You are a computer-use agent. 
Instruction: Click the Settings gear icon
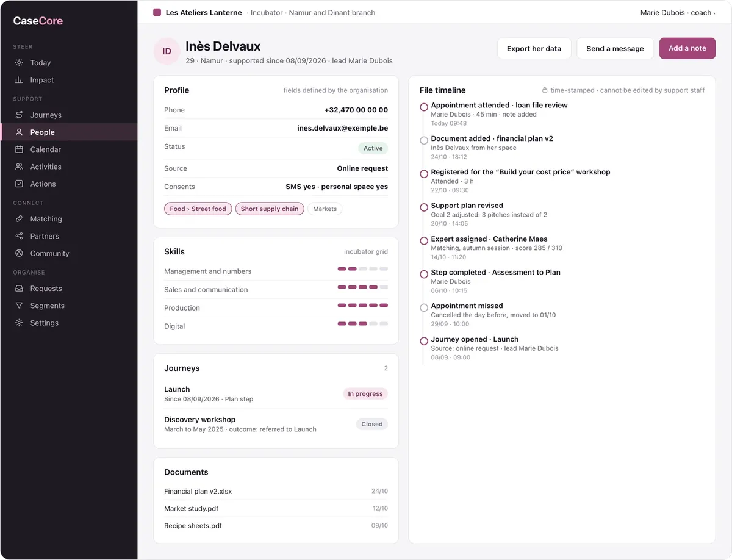20,323
